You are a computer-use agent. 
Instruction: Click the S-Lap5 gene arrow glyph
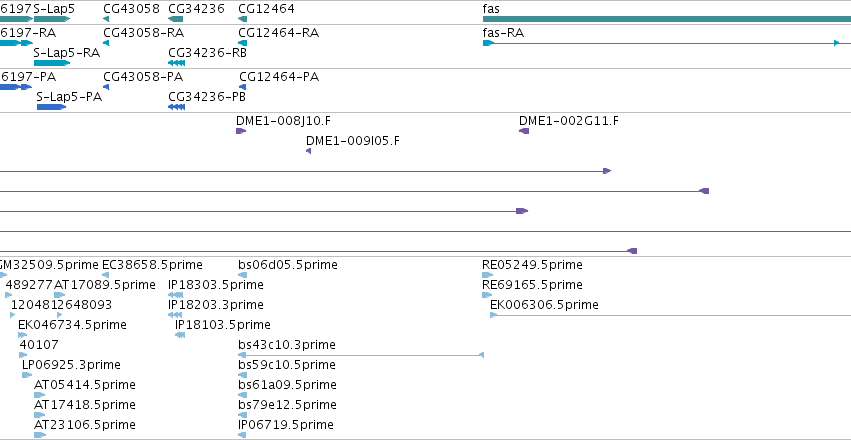(x=52, y=19)
